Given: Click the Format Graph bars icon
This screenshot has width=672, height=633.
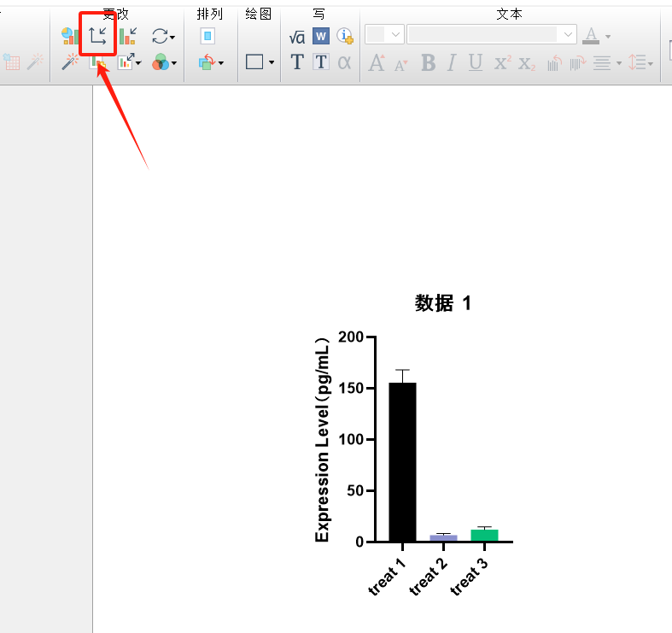Looking at the screenshot, I should (127, 36).
